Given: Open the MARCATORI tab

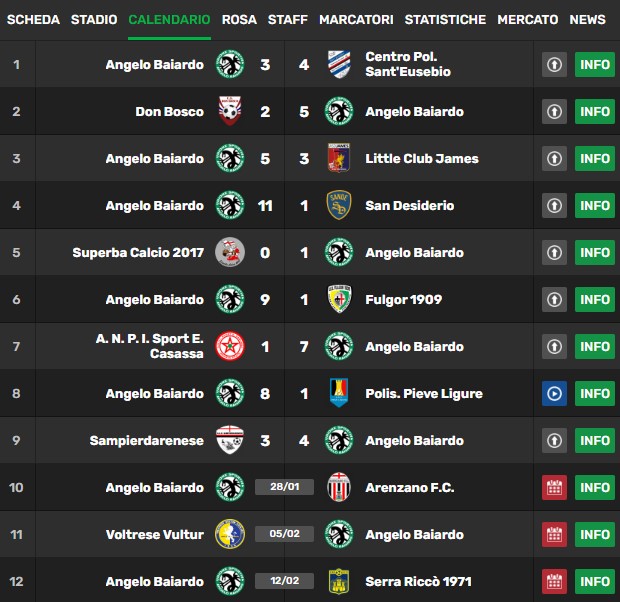Looking at the screenshot, I should click(x=356, y=19).
